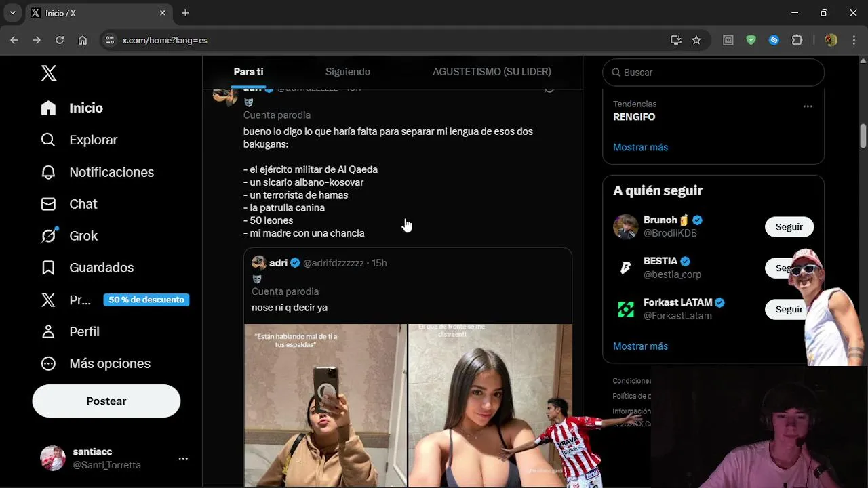868x488 pixels.
Task: Select the Inicio / X browser tab
Action: coord(99,13)
